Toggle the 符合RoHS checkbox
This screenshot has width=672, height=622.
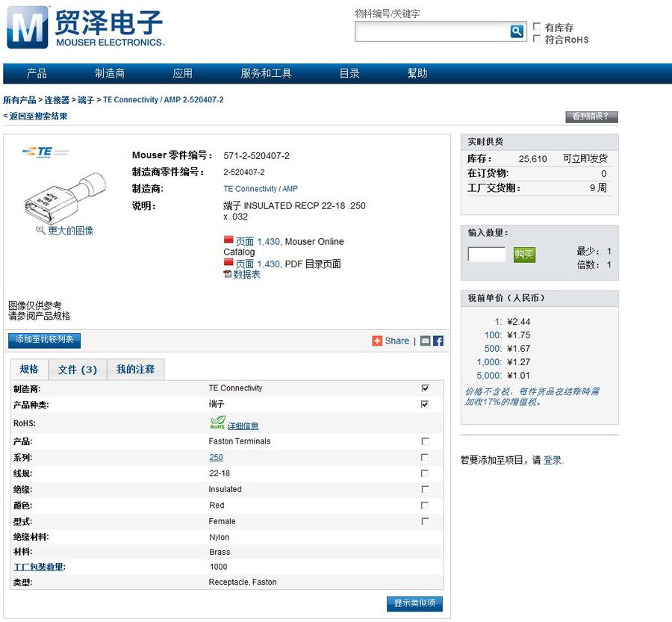point(537,39)
